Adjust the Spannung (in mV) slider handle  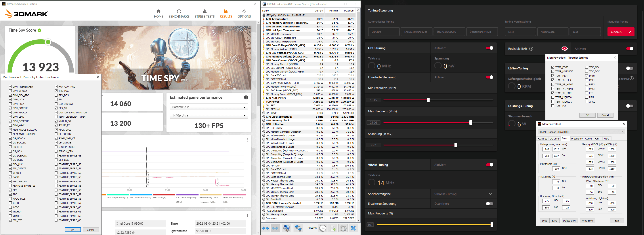pos(456,145)
